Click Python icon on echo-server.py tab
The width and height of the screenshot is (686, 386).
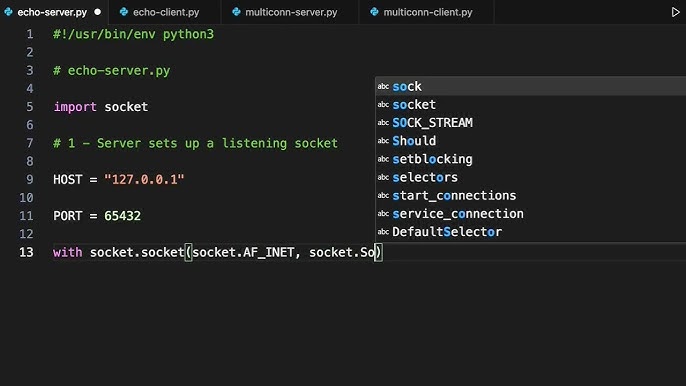8,12
